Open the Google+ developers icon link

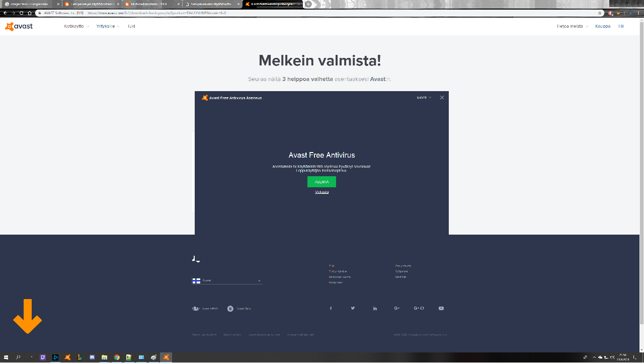(x=419, y=308)
